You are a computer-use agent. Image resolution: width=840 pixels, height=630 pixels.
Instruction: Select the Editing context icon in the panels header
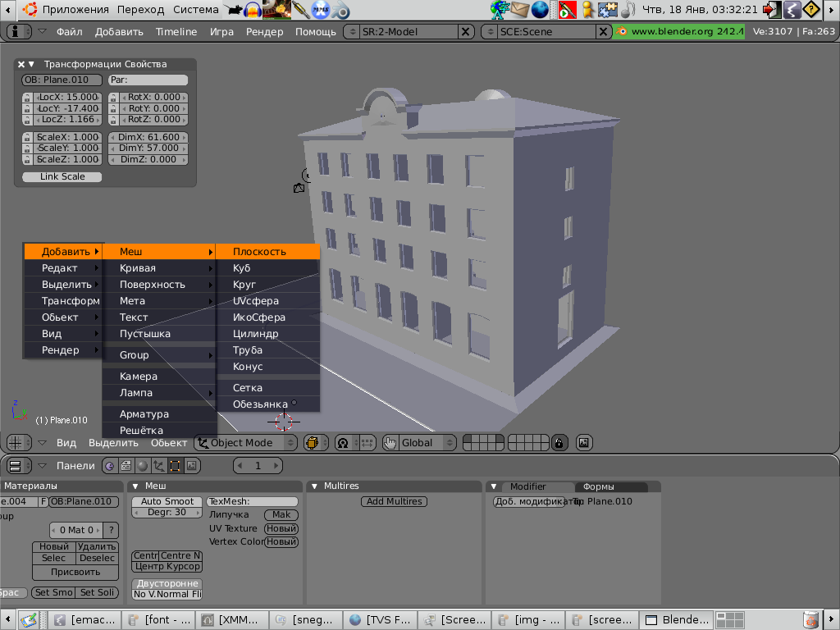[175, 466]
